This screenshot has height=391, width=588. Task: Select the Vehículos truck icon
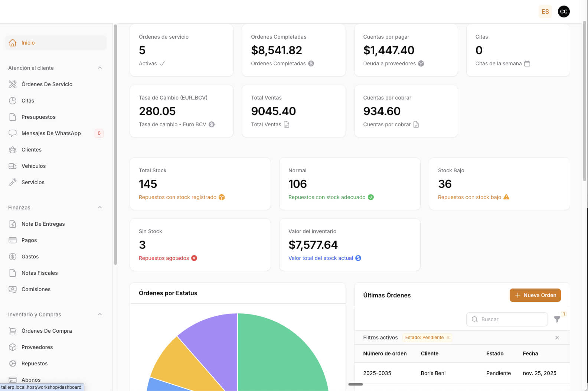(13, 166)
